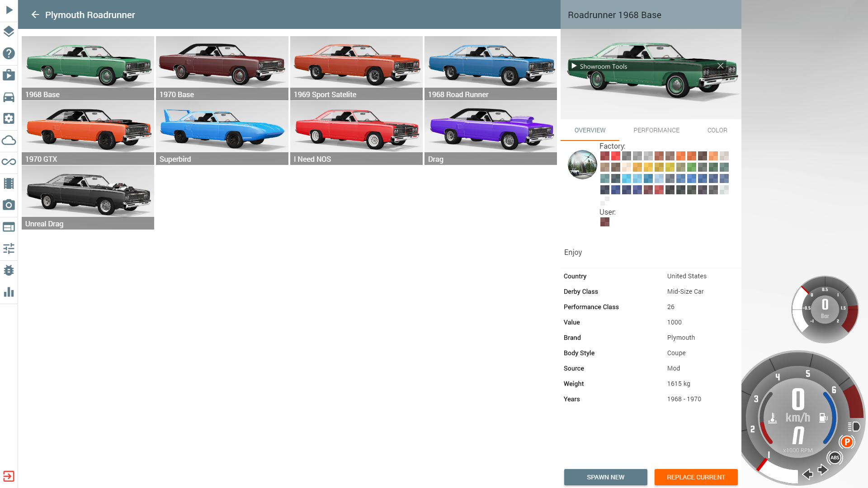
Task: Click the ABS indicator on gauge
Action: (835, 458)
